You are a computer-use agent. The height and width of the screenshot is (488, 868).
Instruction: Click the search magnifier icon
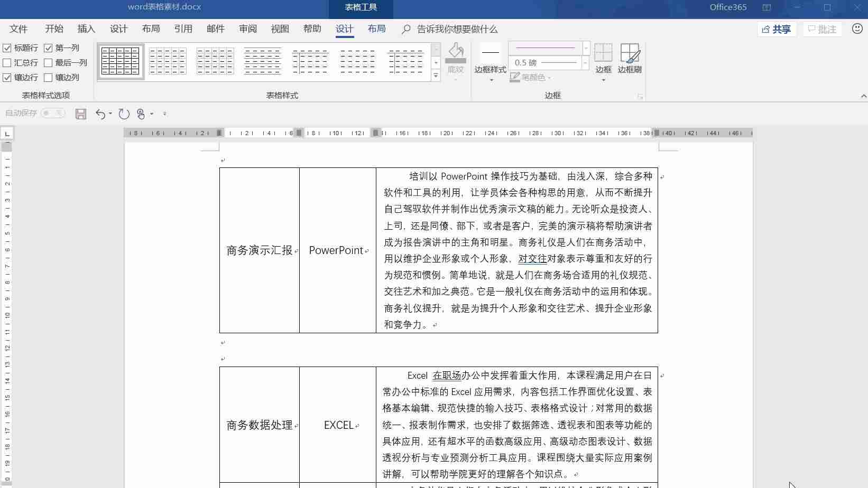pos(406,29)
